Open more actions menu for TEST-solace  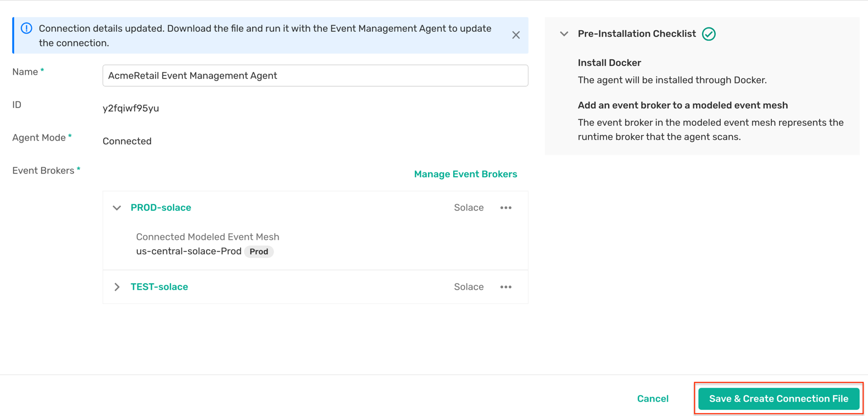tap(505, 287)
